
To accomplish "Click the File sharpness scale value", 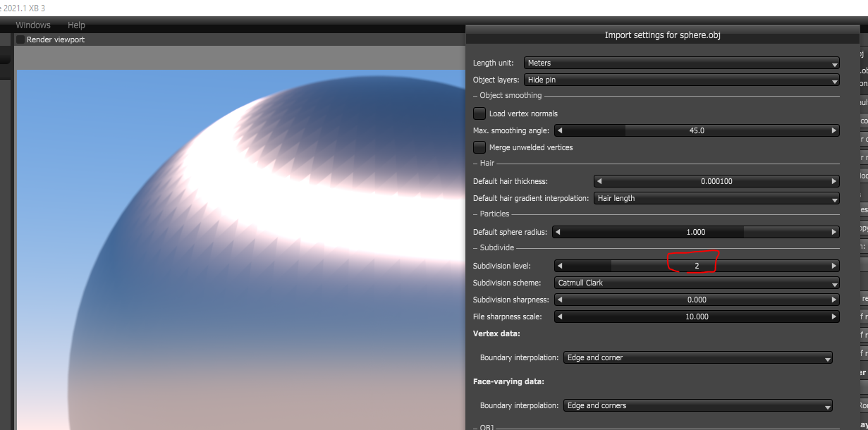I will pyautogui.click(x=697, y=317).
